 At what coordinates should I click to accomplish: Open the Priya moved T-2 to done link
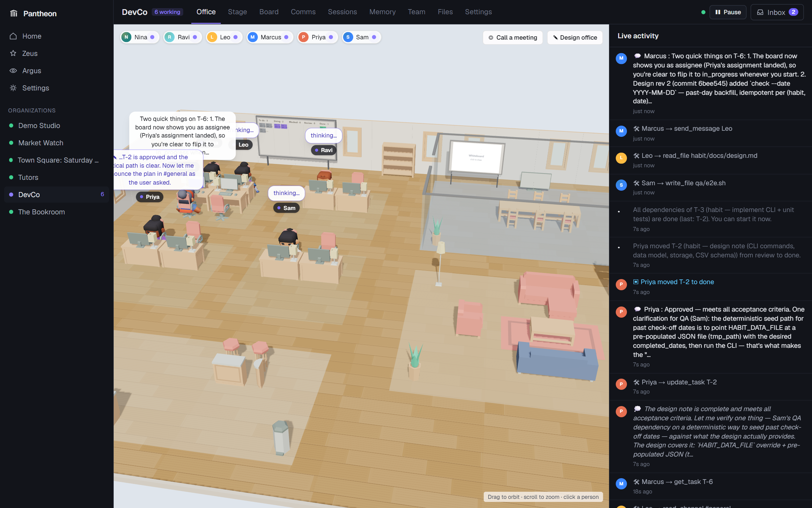click(x=677, y=282)
